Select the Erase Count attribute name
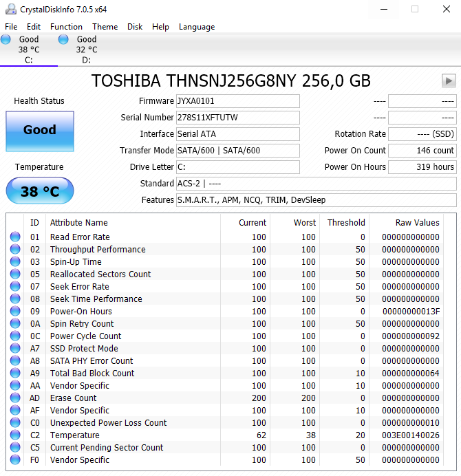461x476 pixels. pos(73,398)
